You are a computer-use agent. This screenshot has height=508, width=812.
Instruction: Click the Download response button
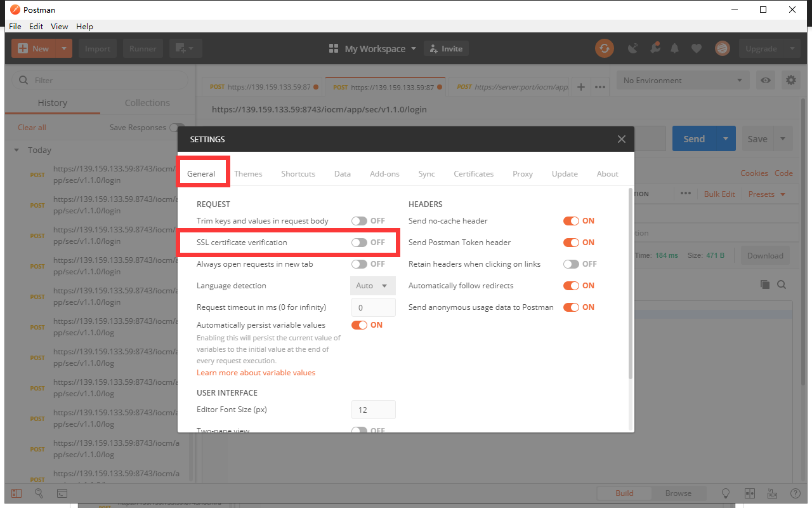click(x=765, y=255)
